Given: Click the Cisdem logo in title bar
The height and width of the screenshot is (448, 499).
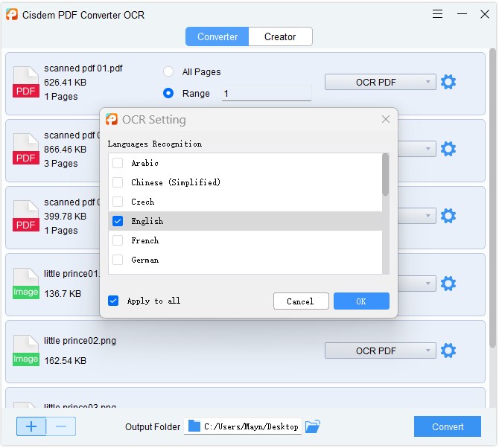Looking at the screenshot, I should (12, 15).
